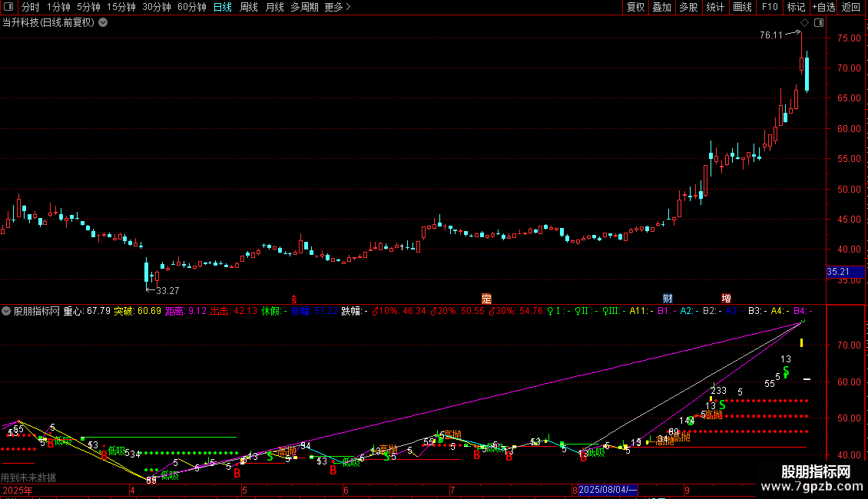The image size is (868, 499).
Task: Switch to 60分钟 period
Action: tap(191, 7)
